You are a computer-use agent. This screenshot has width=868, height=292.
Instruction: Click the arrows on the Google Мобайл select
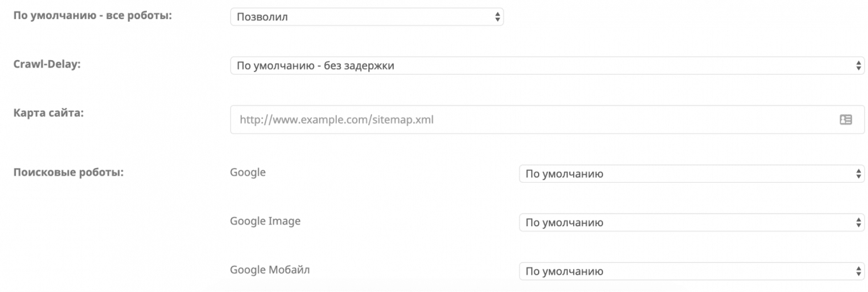tap(858, 272)
